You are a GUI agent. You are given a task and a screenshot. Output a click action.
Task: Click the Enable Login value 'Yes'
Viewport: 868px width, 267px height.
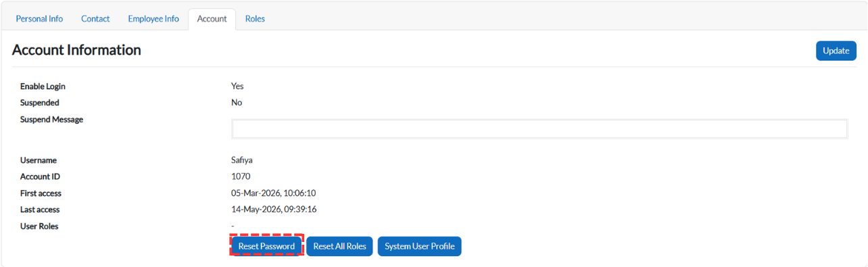(x=237, y=87)
